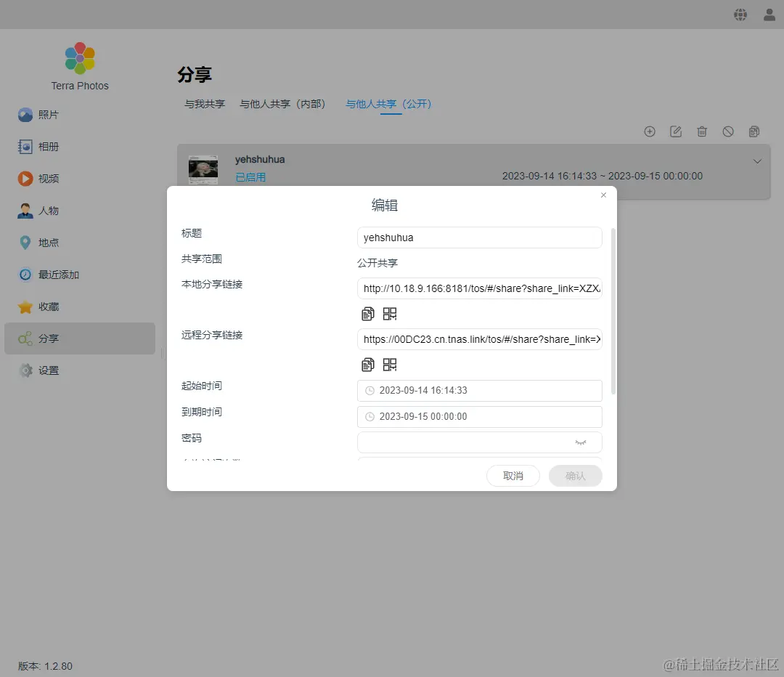784x677 pixels.
Task: Show QR code for the local share link
Action: coord(389,313)
